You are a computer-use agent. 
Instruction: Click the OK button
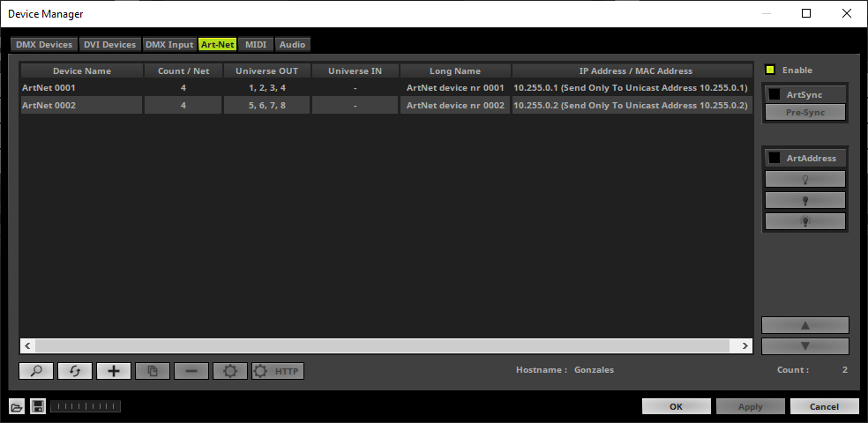tap(676, 406)
